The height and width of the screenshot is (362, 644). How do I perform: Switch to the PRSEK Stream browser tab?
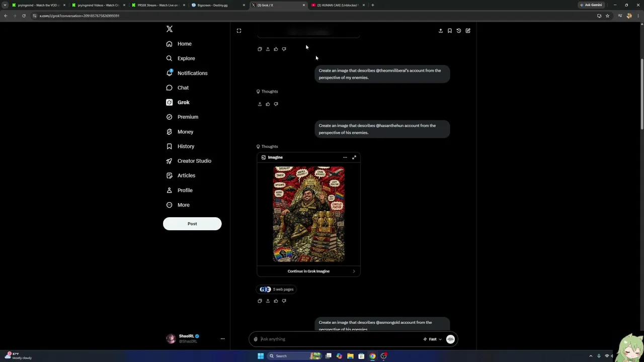coord(159,5)
